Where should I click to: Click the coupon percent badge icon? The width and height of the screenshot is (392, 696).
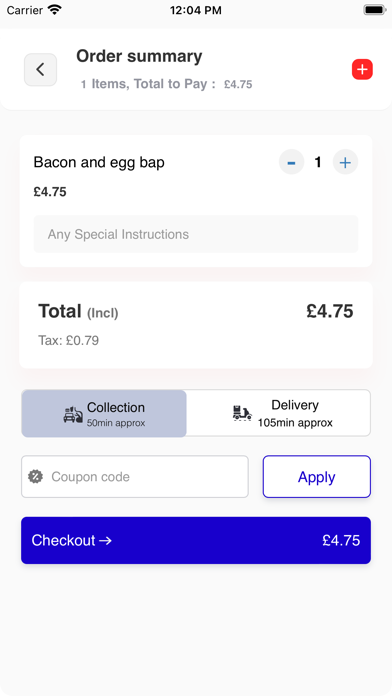pos(36,477)
